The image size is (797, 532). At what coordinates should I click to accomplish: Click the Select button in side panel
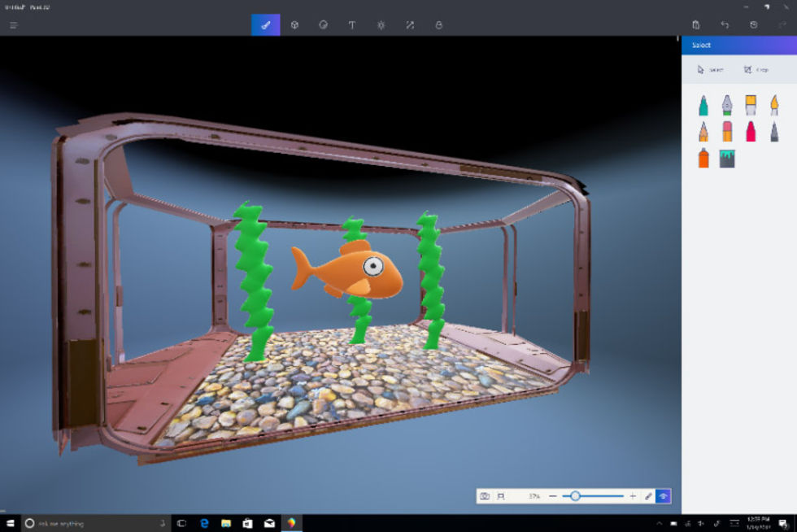(710, 70)
